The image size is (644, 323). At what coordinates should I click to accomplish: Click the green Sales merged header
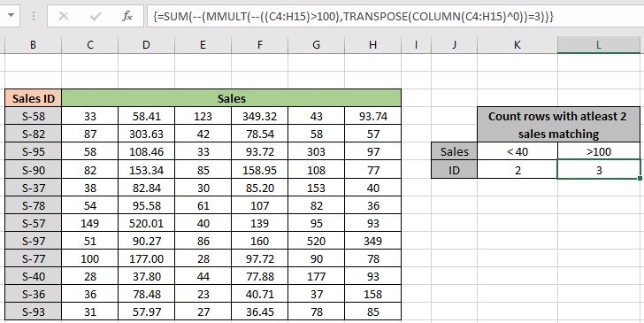pos(231,98)
